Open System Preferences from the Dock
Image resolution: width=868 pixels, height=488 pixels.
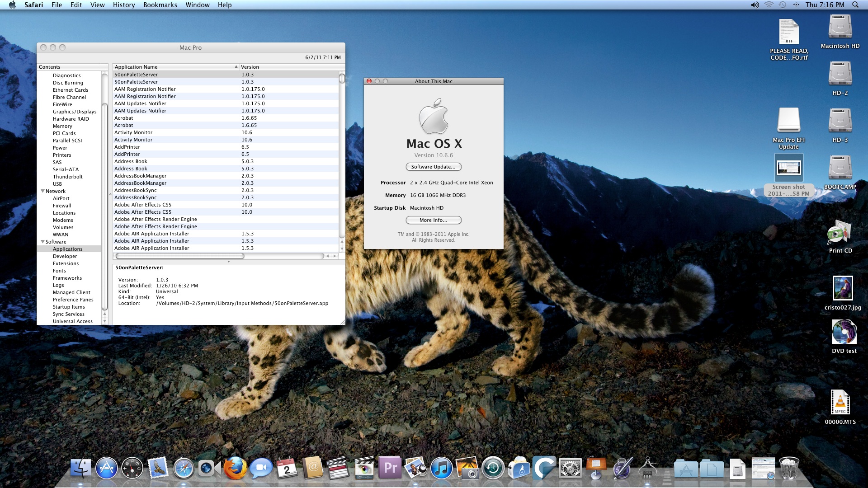(570, 469)
